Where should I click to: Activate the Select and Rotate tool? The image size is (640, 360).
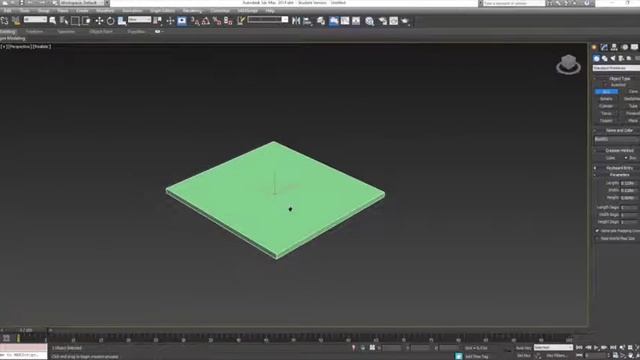point(110,20)
